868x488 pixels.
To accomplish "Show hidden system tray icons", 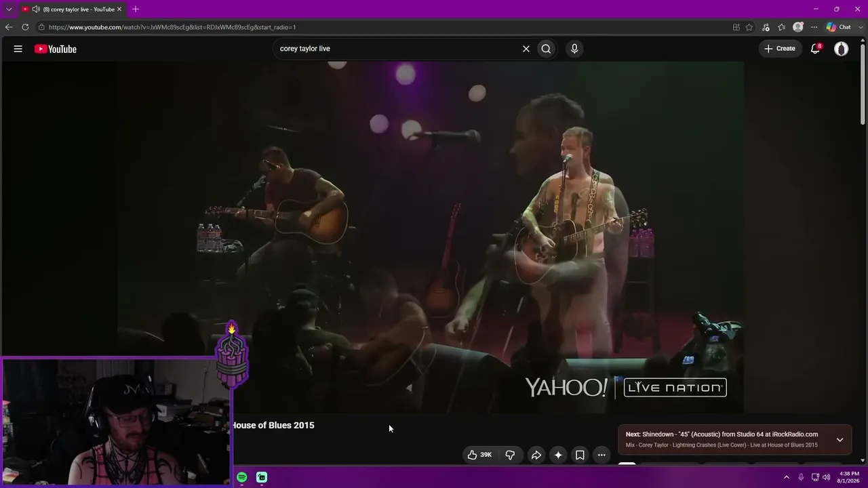I will (787, 477).
